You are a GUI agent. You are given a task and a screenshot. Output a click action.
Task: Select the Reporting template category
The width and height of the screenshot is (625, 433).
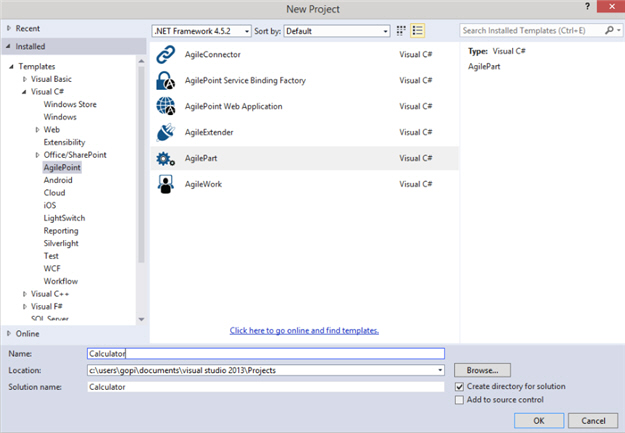(x=61, y=231)
